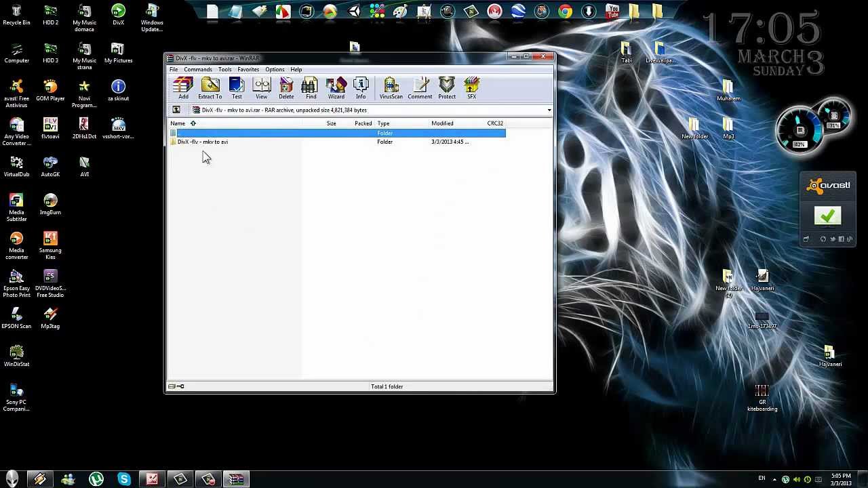Click the Any Video Converter desktop icon
The image size is (868, 488).
click(x=16, y=132)
